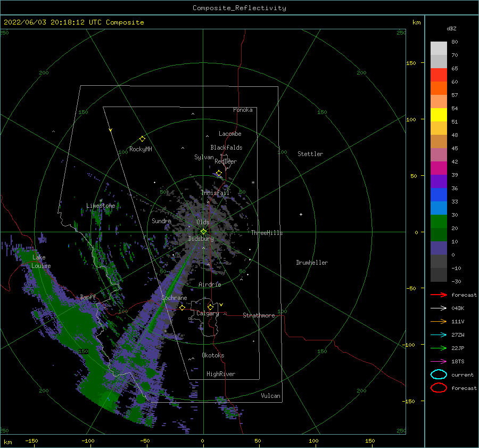Click the green 22JP arrow in legend

[x=439, y=348]
